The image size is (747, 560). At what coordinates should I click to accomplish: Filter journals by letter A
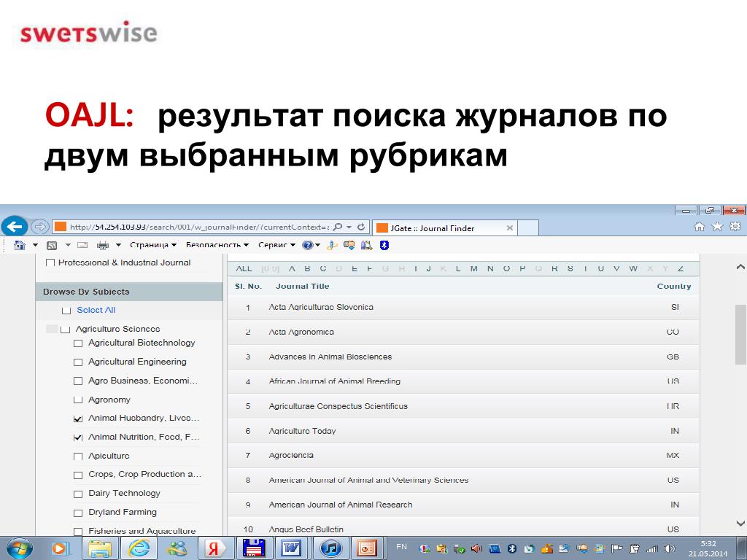pyautogui.click(x=292, y=268)
